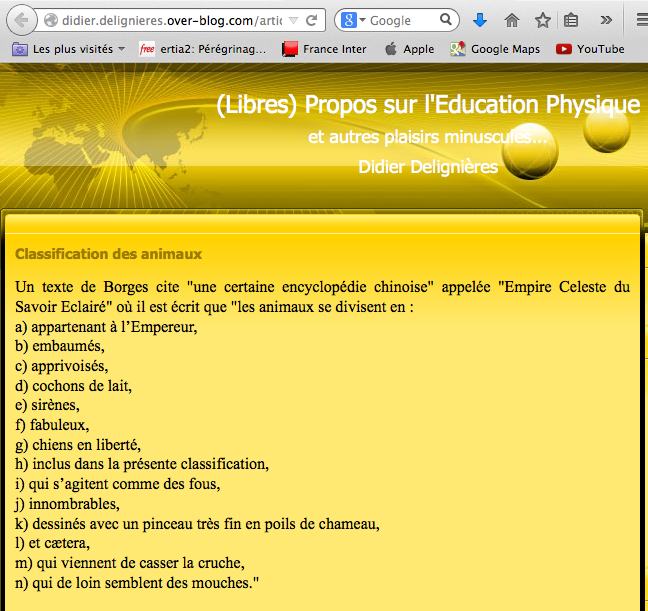This screenshot has width=648, height=611.
Task: Reload the current page
Action: [313, 20]
